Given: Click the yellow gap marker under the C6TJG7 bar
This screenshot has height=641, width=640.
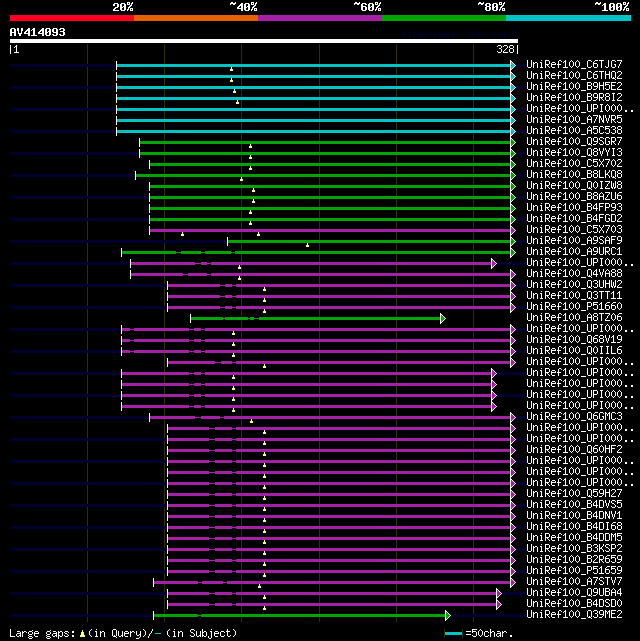Looking at the screenshot, I should point(231,69).
